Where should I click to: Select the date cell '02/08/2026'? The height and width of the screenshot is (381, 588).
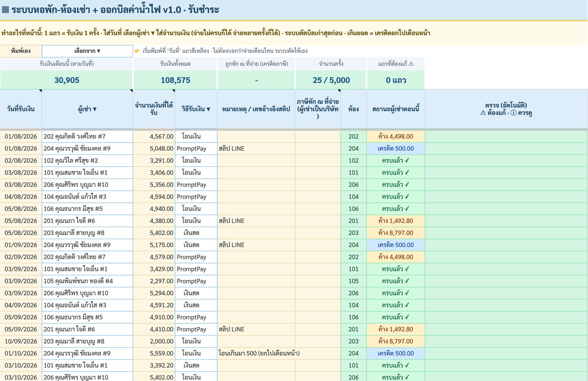21,161
